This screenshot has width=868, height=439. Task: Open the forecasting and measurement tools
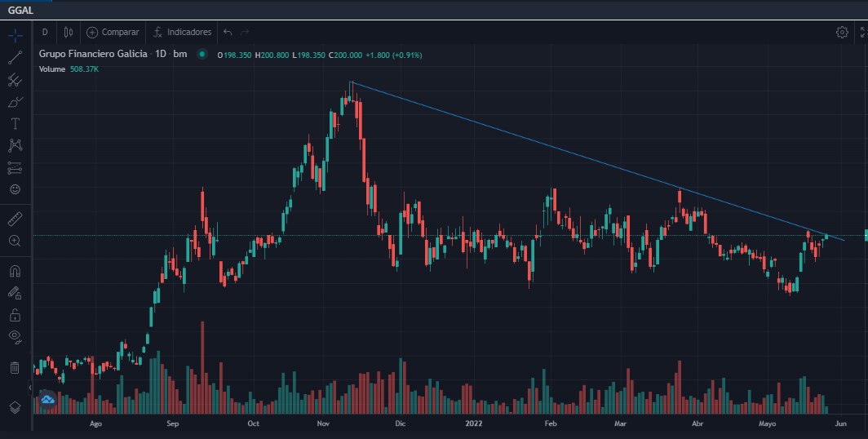point(15,167)
